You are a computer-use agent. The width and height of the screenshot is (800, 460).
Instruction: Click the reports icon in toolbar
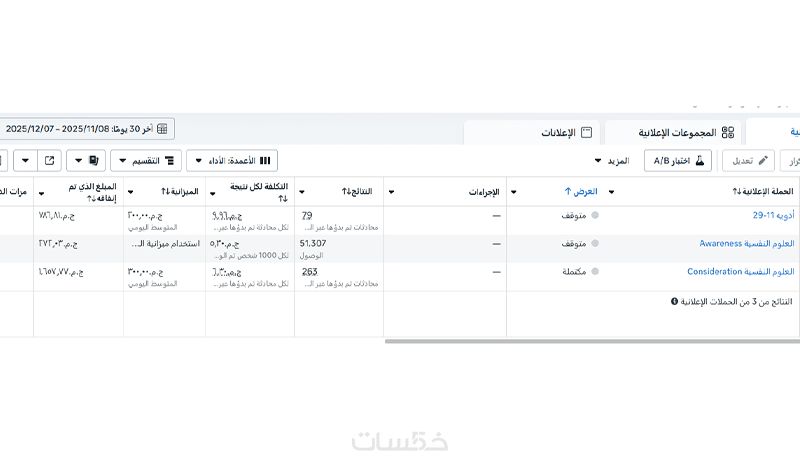point(92,160)
